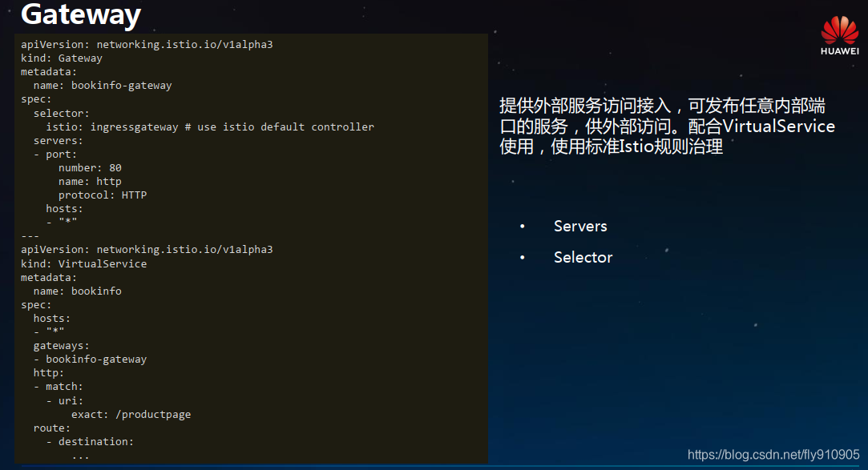Select the kind: Gateway declaration
This screenshot has width=868, height=470.
pyautogui.click(x=61, y=58)
